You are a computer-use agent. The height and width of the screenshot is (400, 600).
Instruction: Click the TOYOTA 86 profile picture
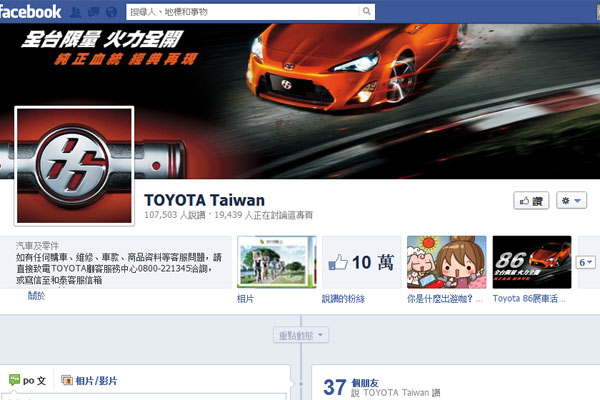(x=75, y=164)
